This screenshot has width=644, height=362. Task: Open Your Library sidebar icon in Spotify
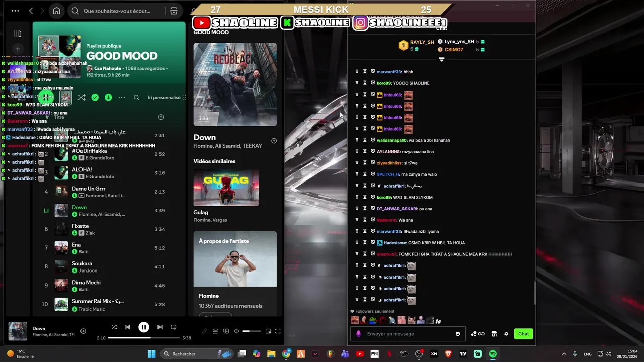pos(18,34)
